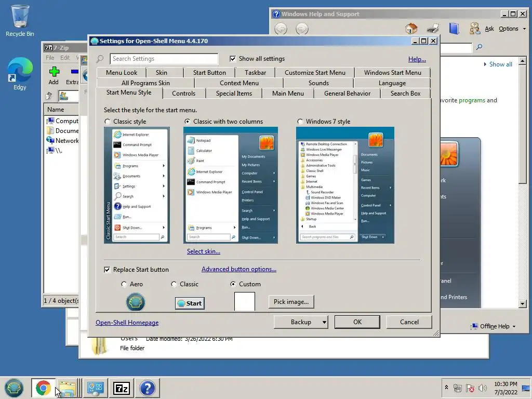
Task: Click the Aero shell start button image
Action: pos(136,302)
